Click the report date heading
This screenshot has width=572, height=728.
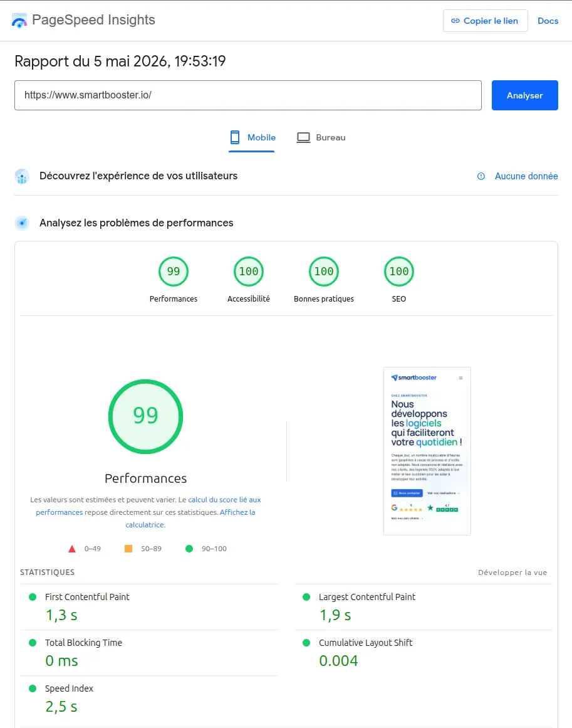click(120, 61)
